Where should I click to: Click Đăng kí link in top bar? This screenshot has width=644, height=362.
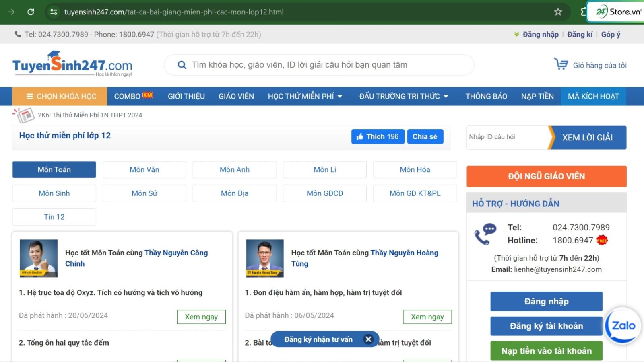[580, 35]
